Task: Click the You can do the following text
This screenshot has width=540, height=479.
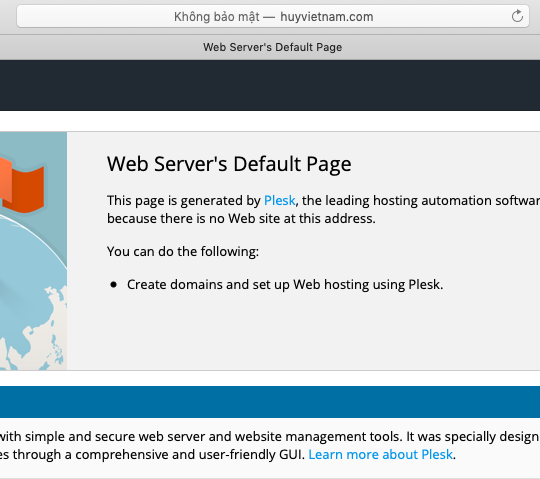Action: 183,252
